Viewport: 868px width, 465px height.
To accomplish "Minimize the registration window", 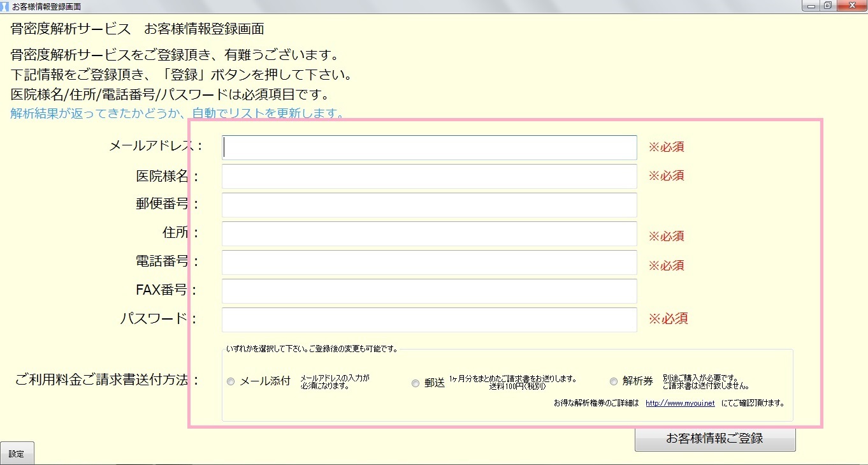I will 809,6.
